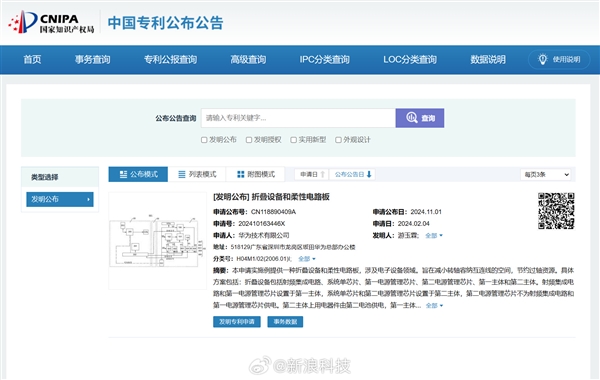Click the CNIPA logo
The image size is (600, 380).
(x=51, y=22)
